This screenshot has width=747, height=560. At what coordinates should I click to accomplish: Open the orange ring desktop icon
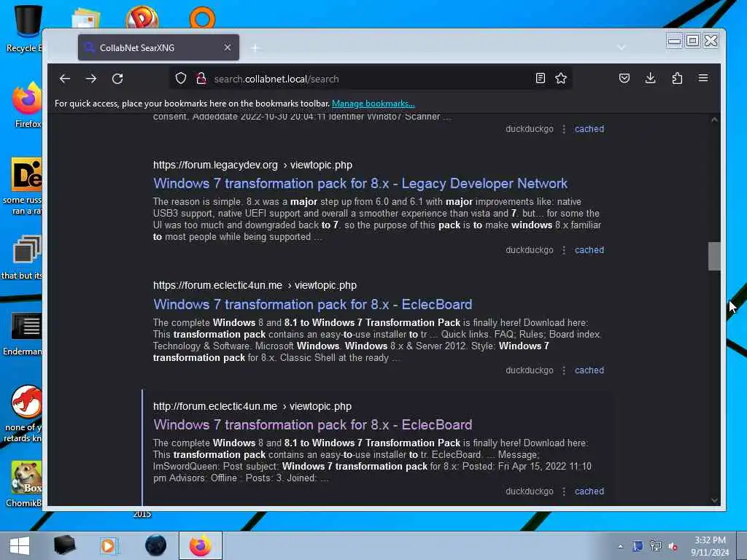coord(203,17)
